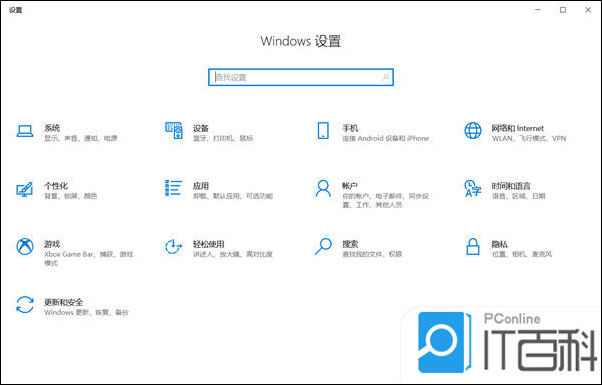602x385 pixels.
Task: Click the Windows 更新、恢复、备份 description
Action: point(86,312)
